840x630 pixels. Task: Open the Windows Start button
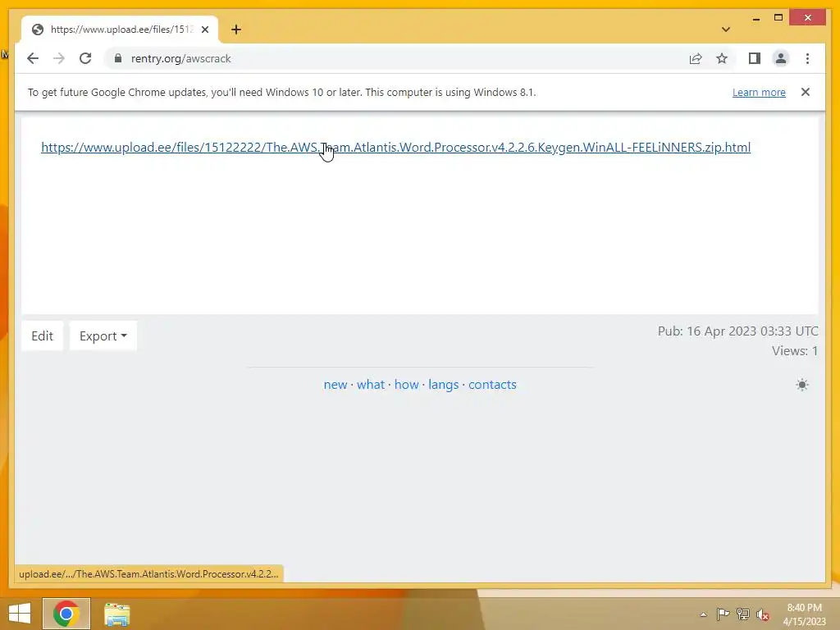pyautogui.click(x=20, y=614)
